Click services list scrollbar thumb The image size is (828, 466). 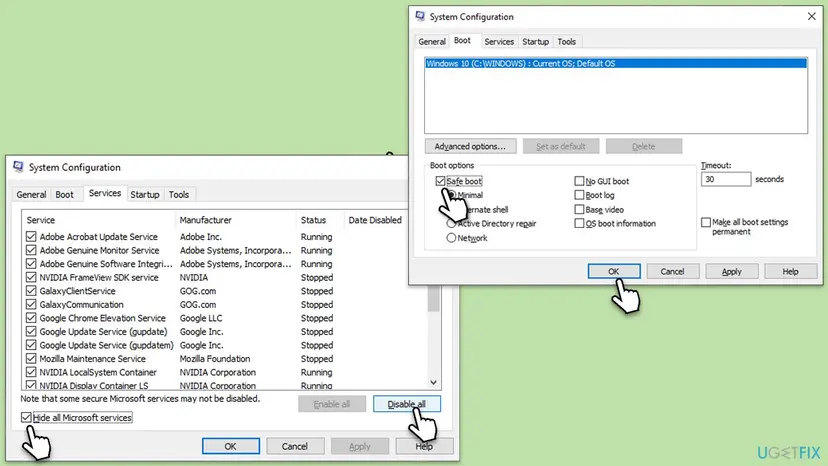434,299
